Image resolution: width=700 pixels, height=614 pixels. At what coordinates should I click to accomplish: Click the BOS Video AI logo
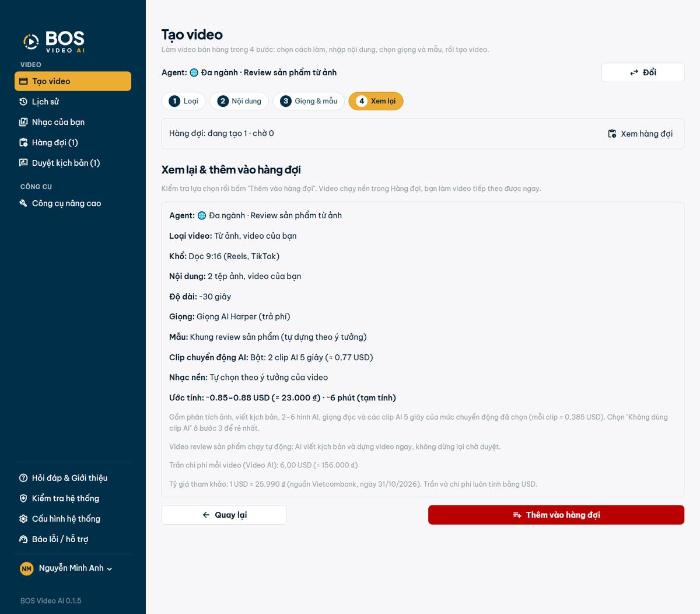point(54,41)
